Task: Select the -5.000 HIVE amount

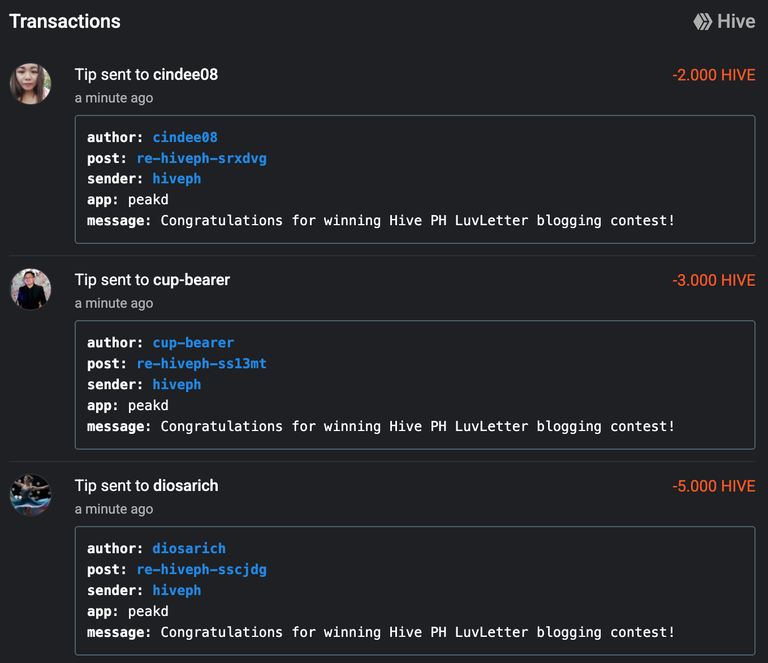Action: (x=714, y=486)
